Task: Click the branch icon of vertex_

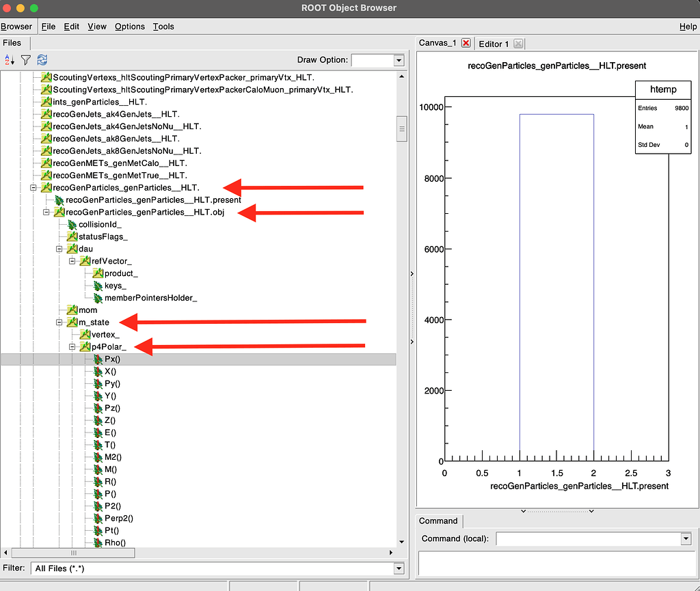Action: 85,335
